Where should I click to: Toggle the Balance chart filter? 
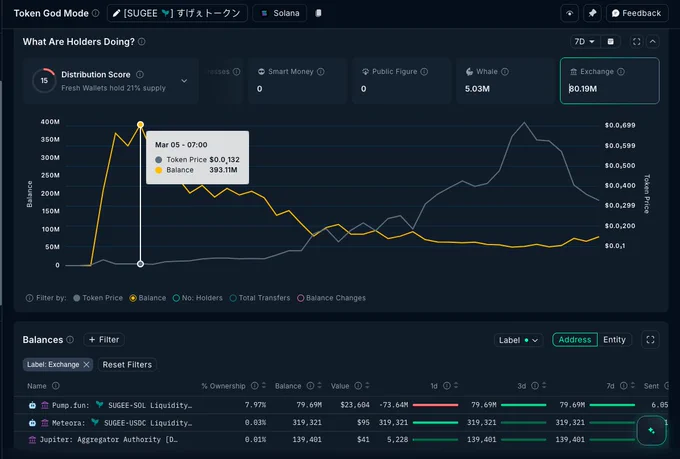(148, 298)
